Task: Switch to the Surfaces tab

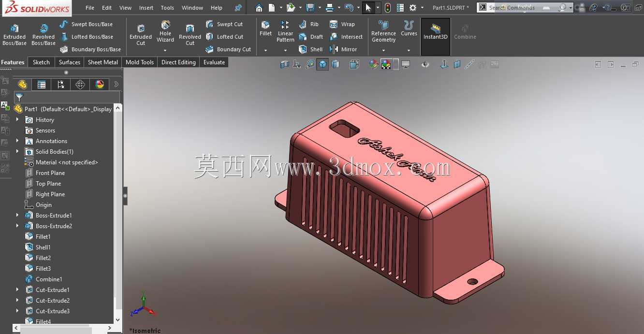Action: pos(70,62)
